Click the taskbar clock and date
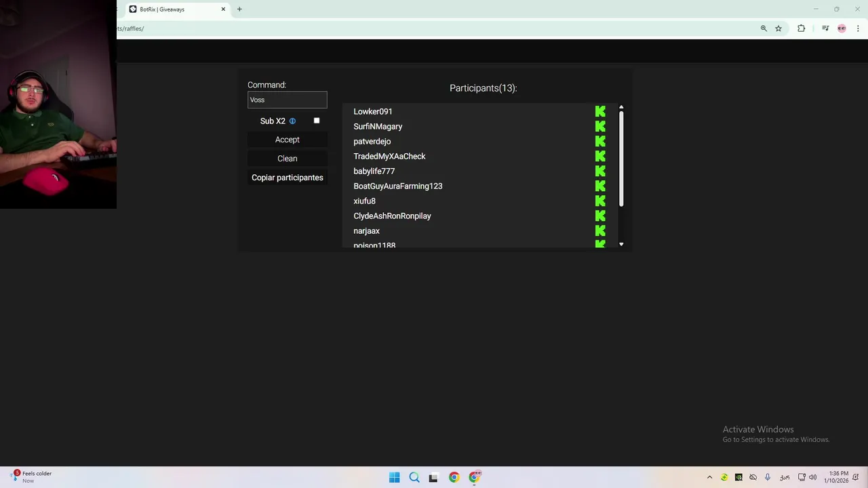868x488 pixels. pyautogui.click(x=837, y=477)
